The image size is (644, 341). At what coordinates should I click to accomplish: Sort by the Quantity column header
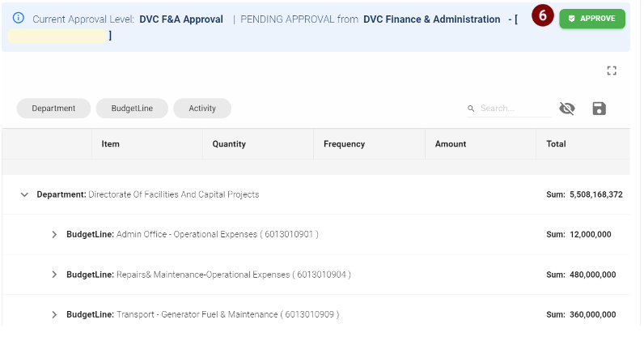click(x=258, y=144)
